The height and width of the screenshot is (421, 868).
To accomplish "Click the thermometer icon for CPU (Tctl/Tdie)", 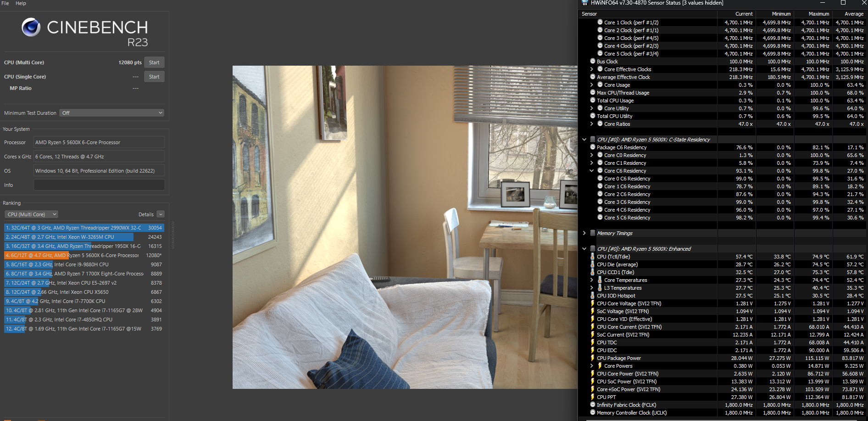I will point(593,256).
